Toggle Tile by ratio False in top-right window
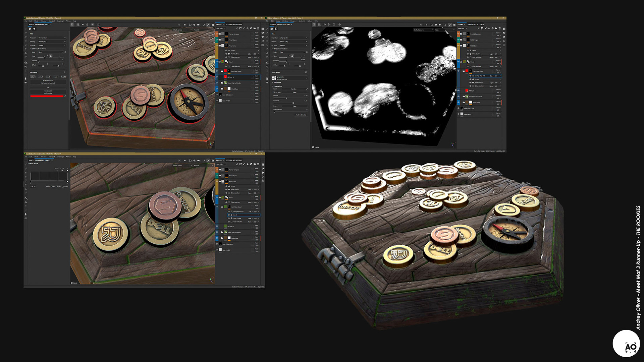 pos(295,93)
